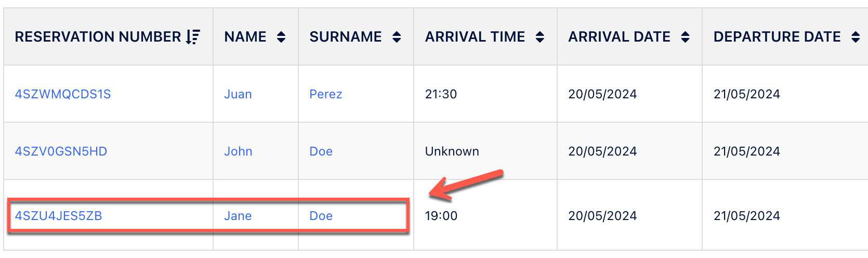Open reservation 4SZWMQCDS1S
Screen dimensions: 868x258
coord(63,94)
